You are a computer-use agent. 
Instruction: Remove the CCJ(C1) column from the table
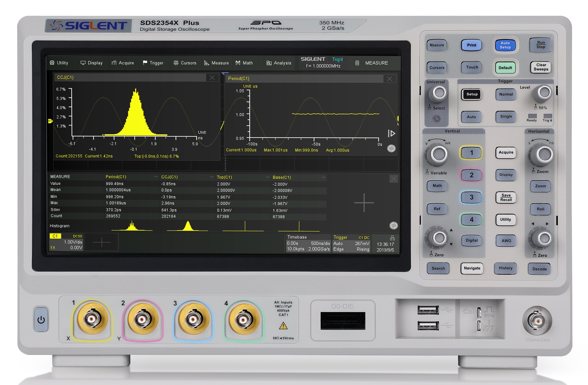(212, 177)
